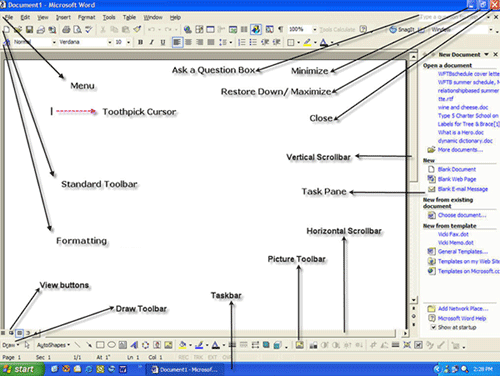Click the Numbering list icon
Viewport: 500px width, 376px height.
(x=242, y=42)
